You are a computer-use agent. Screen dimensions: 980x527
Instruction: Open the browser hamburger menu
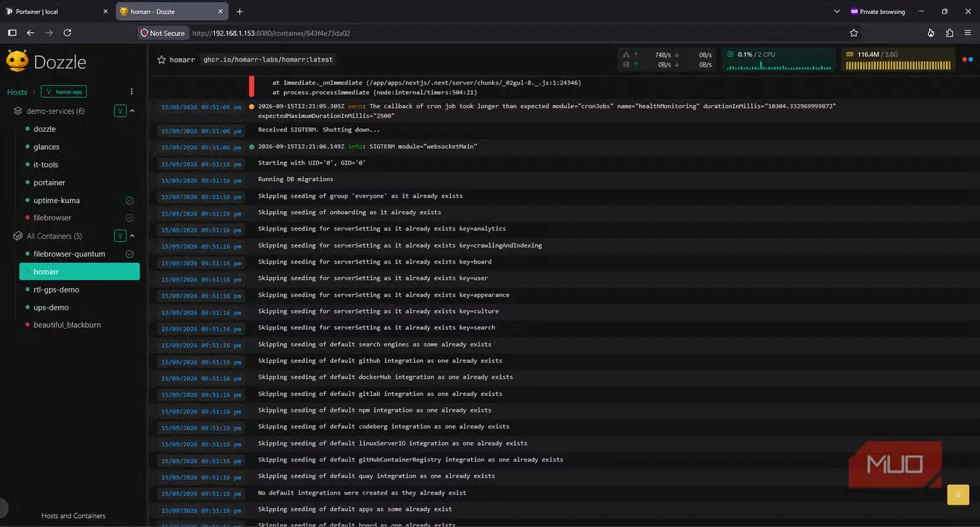click(968, 33)
